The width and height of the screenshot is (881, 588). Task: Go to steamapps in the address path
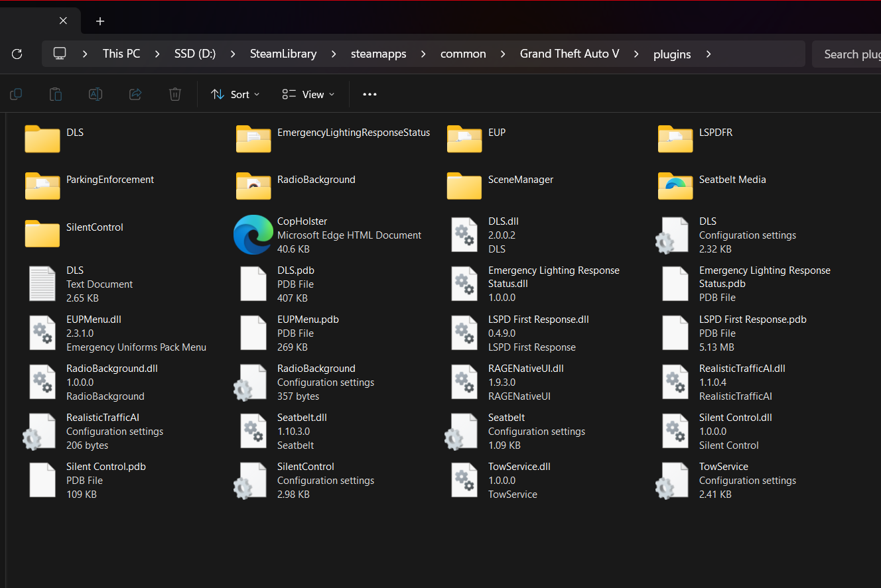(378, 54)
